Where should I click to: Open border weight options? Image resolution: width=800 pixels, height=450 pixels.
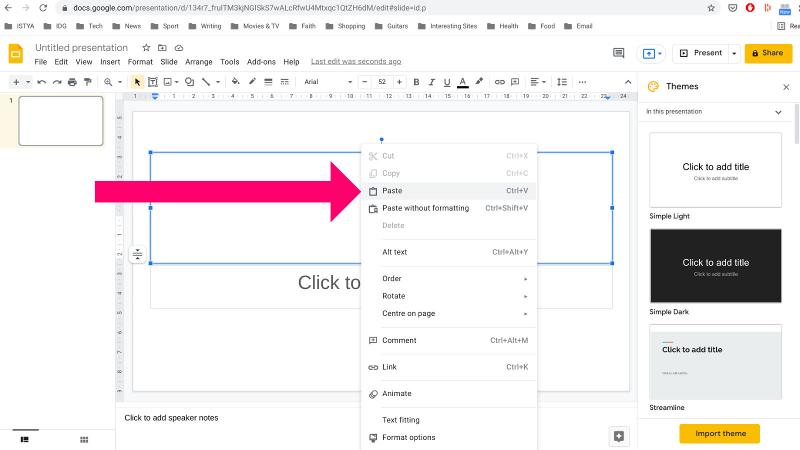point(268,82)
